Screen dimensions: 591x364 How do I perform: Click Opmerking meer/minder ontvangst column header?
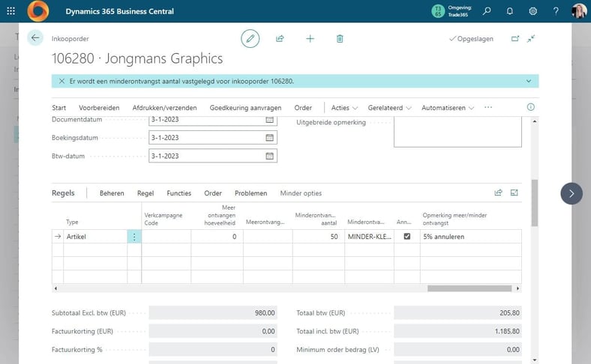point(454,219)
